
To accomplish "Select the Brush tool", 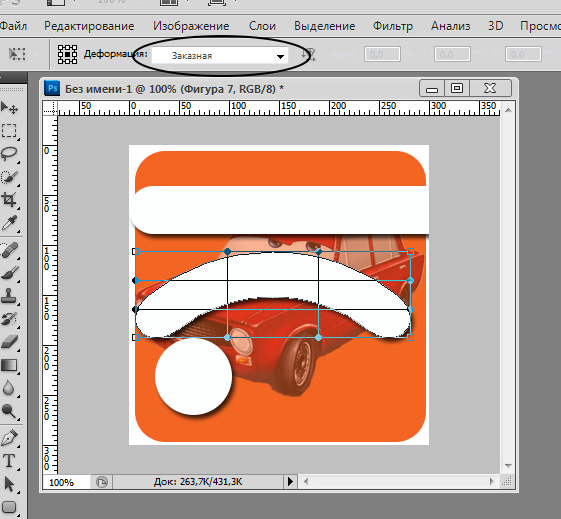I will (9, 273).
